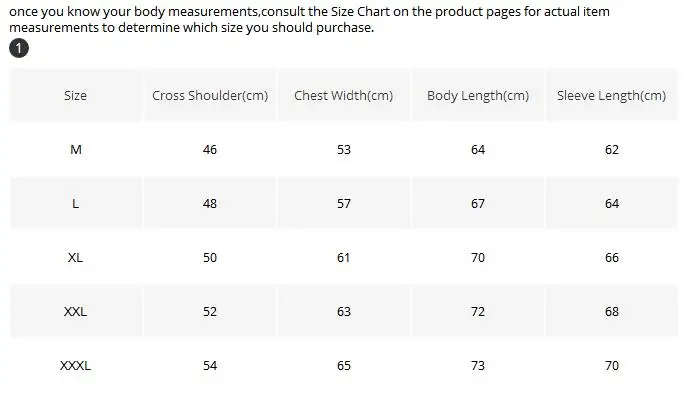Select the Size column header
The height and width of the screenshot is (393, 685).
coord(76,95)
